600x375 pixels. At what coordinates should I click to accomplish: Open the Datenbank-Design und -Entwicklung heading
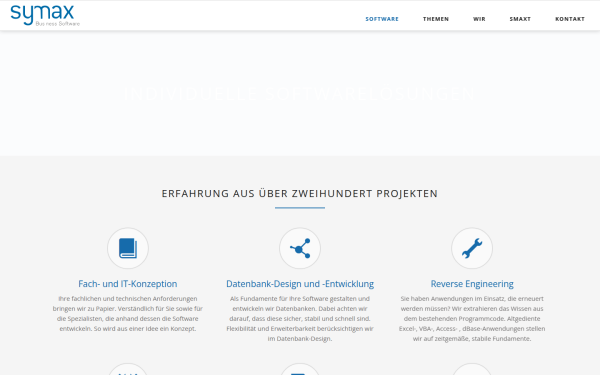(x=300, y=284)
